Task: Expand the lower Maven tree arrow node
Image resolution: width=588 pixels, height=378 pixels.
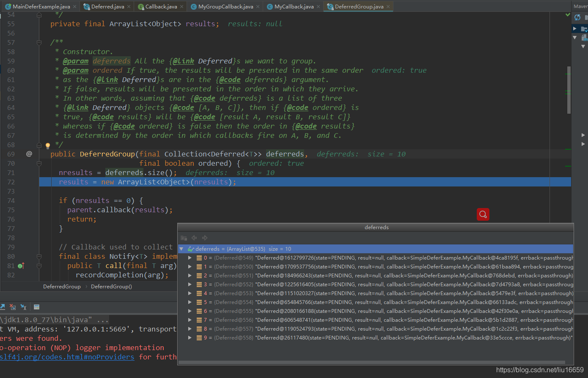Action: 583,144
